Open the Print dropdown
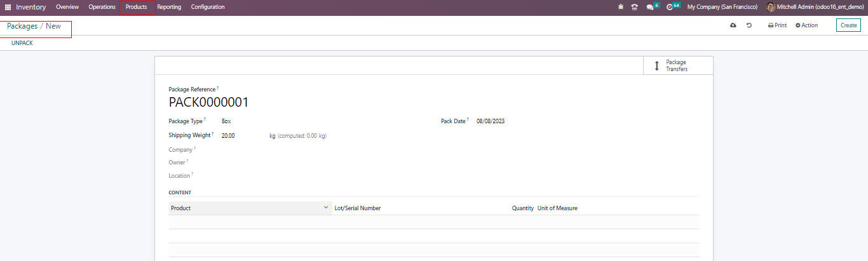The image size is (868, 261). [777, 25]
